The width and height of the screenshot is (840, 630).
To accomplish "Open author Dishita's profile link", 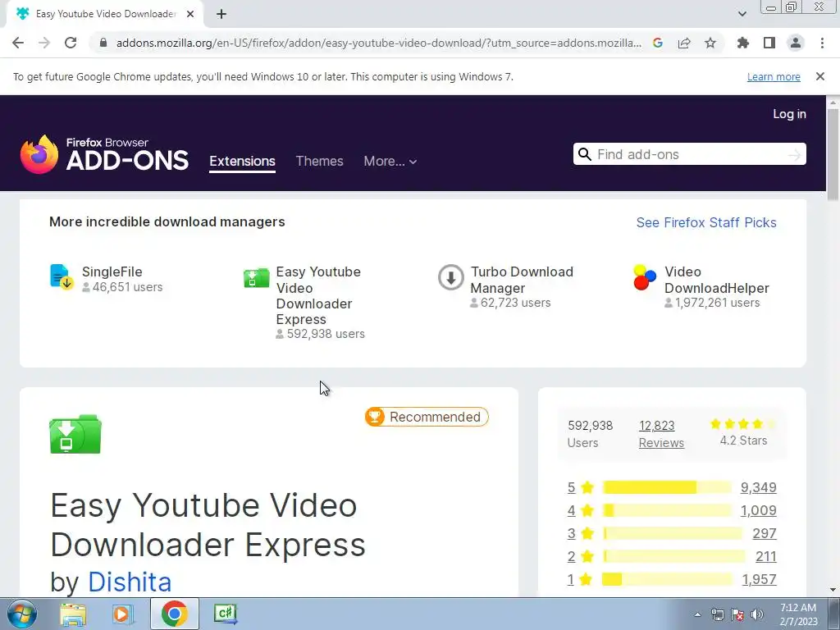I will click(130, 582).
